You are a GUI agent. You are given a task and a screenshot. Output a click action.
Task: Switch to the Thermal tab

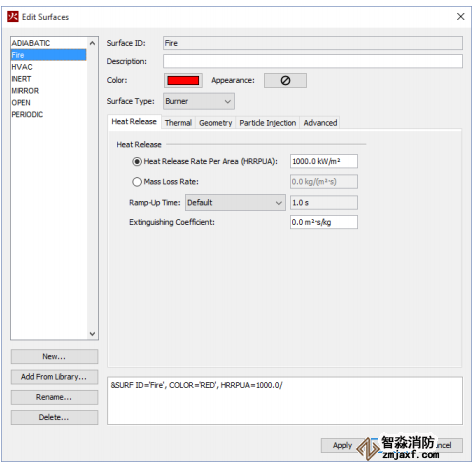(x=178, y=123)
